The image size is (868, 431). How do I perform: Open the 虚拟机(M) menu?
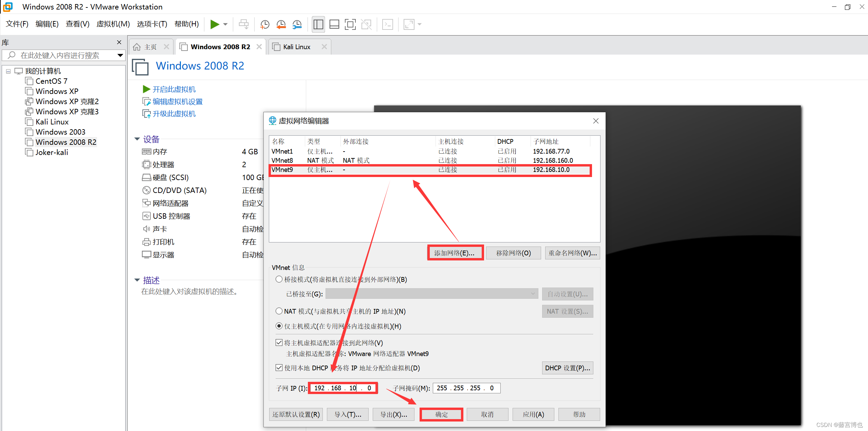point(113,24)
